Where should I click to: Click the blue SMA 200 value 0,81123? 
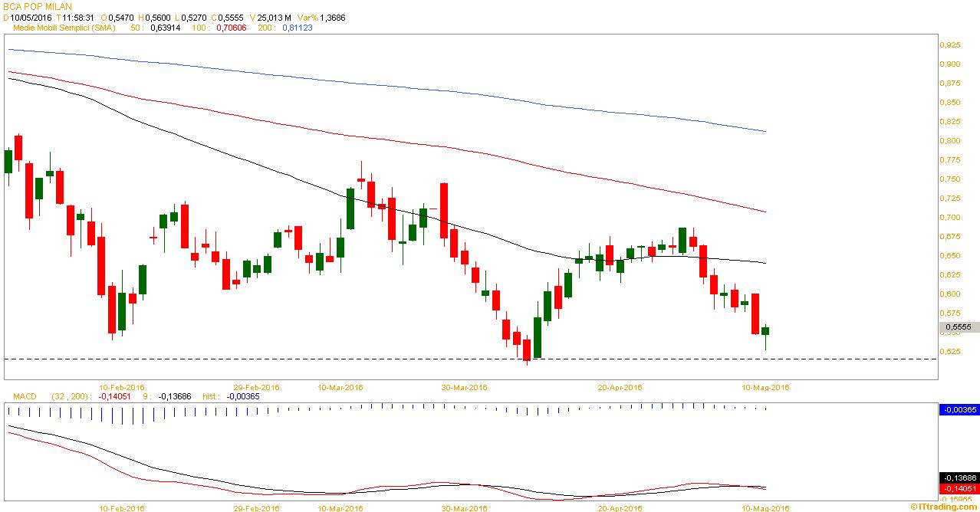[298, 28]
